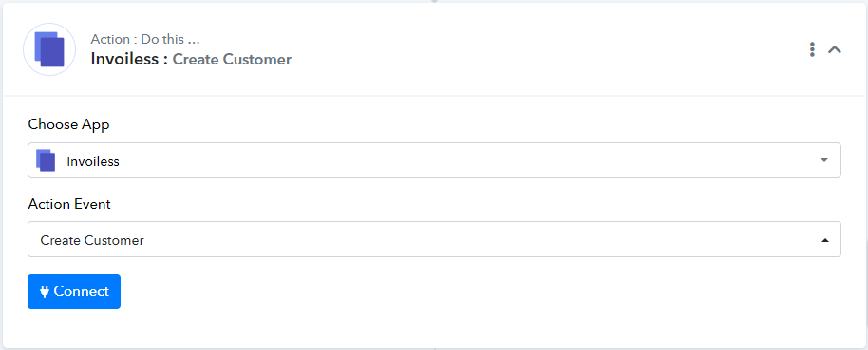The width and height of the screenshot is (868, 350).
Task: Collapse the action step with chevron
Action: pyautogui.click(x=835, y=49)
